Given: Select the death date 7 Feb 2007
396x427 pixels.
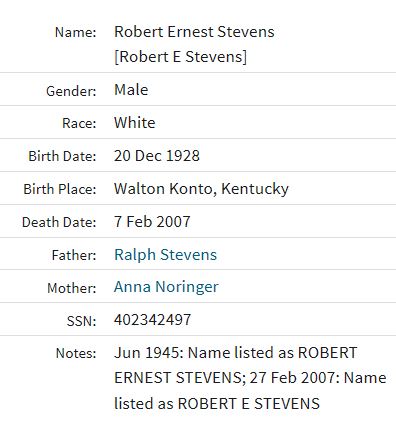Looking at the screenshot, I should coord(152,222).
